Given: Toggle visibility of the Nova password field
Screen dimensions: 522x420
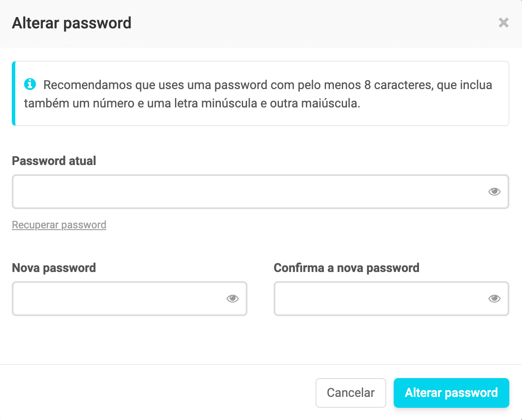Looking at the screenshot, I should (232, 299).
